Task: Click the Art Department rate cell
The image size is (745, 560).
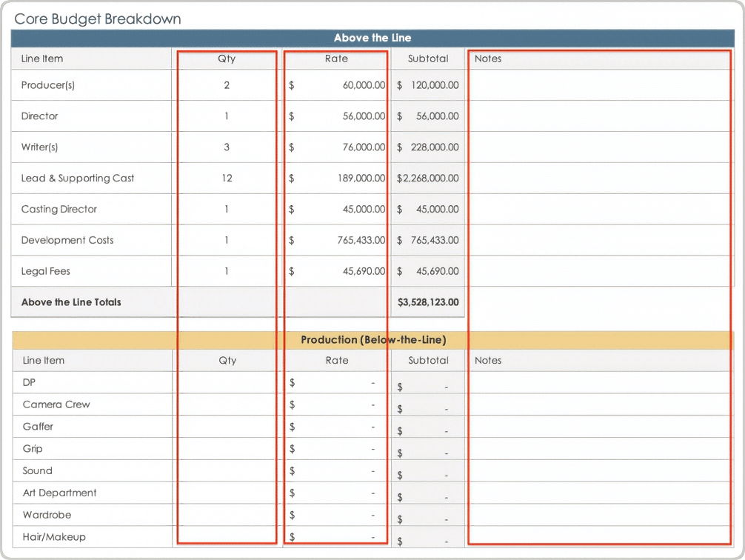Action: pos(336,493)
